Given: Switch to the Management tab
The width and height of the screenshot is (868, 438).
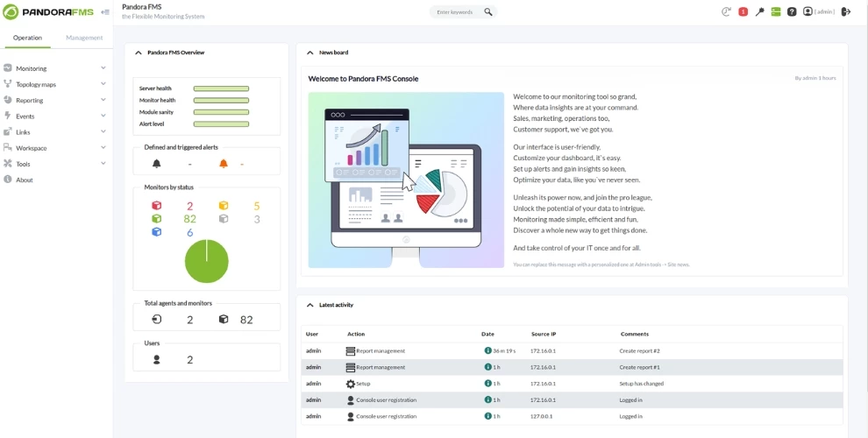Looking at the screenshot, I should click(x=84, y=38).
